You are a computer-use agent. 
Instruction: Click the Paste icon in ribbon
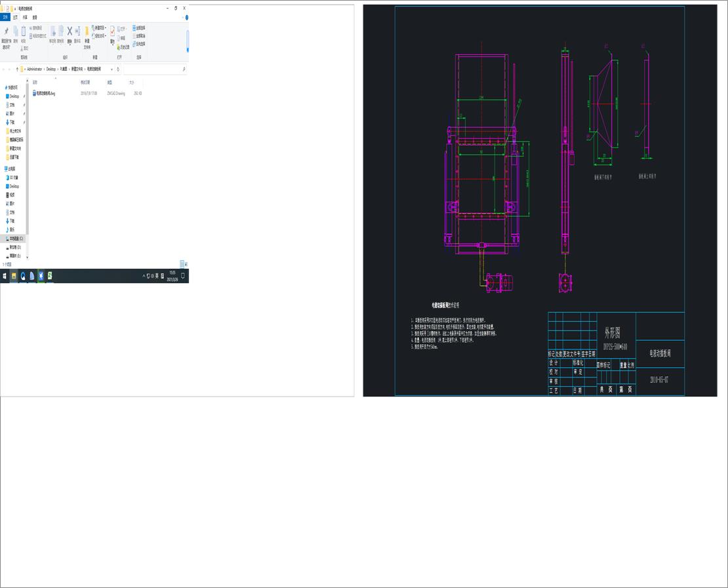pyautogui.click(x=23, y=31)
